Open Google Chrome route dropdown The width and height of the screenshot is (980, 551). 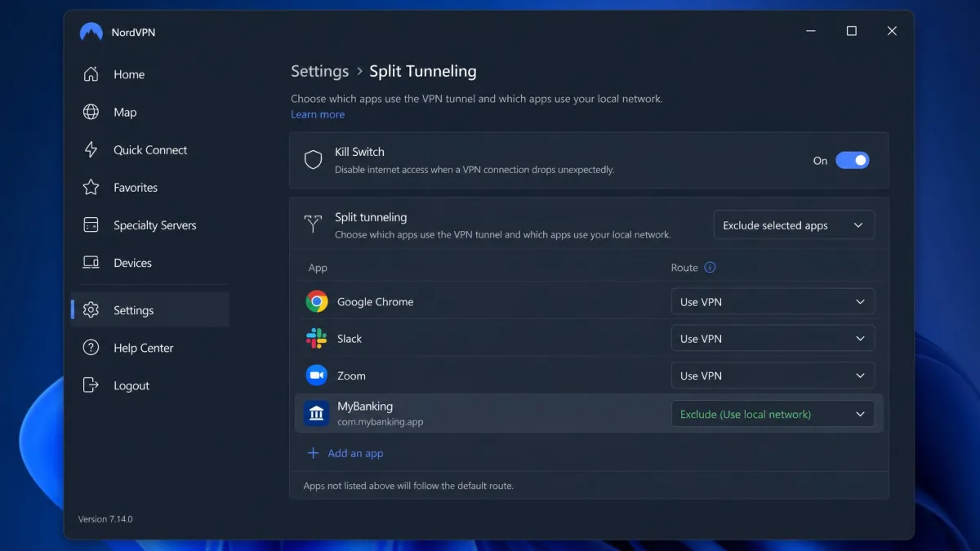pyautogui.click(x=773, y=301)
